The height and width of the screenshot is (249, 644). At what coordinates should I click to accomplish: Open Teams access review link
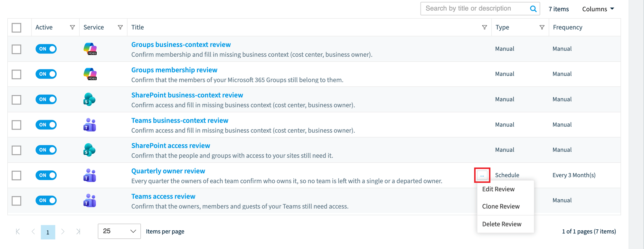163,196
